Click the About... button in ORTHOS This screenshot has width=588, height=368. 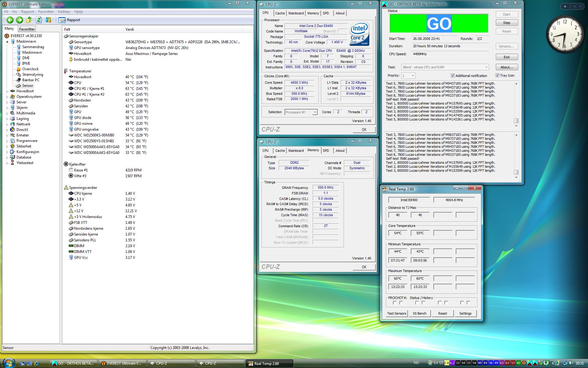tap(507, 67)
